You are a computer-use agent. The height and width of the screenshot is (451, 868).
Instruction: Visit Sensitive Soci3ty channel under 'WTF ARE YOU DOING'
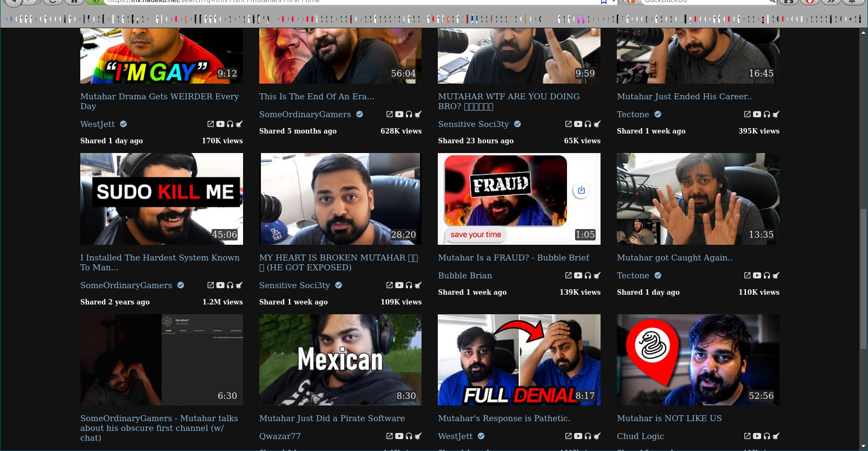point(474,124)
